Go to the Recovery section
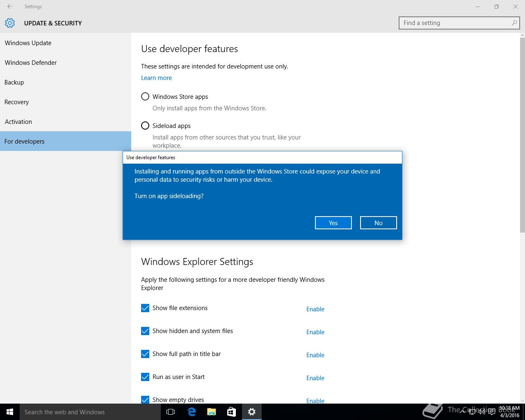The image size is (525, 420). click(66, 102)
